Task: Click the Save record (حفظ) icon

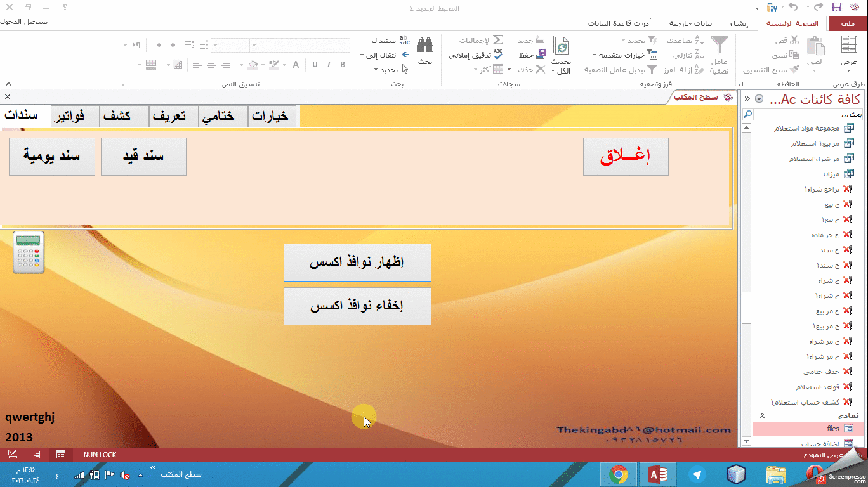Action: point(541,55)
